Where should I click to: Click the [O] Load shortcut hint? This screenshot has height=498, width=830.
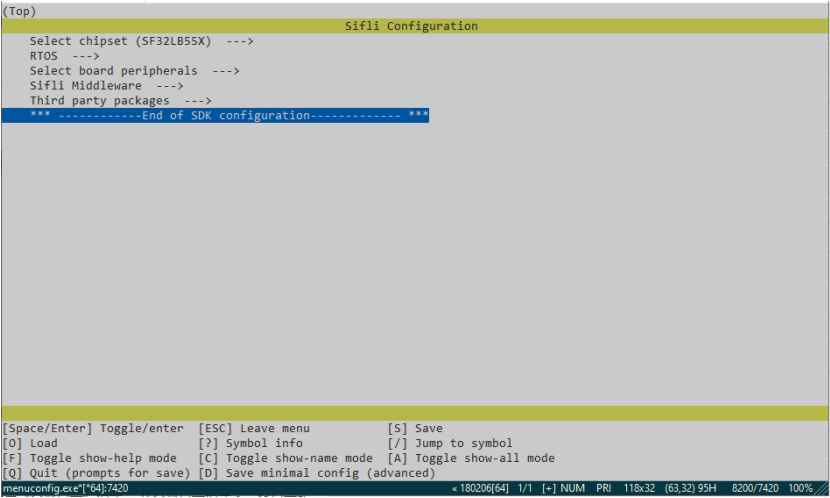point(30,443)
